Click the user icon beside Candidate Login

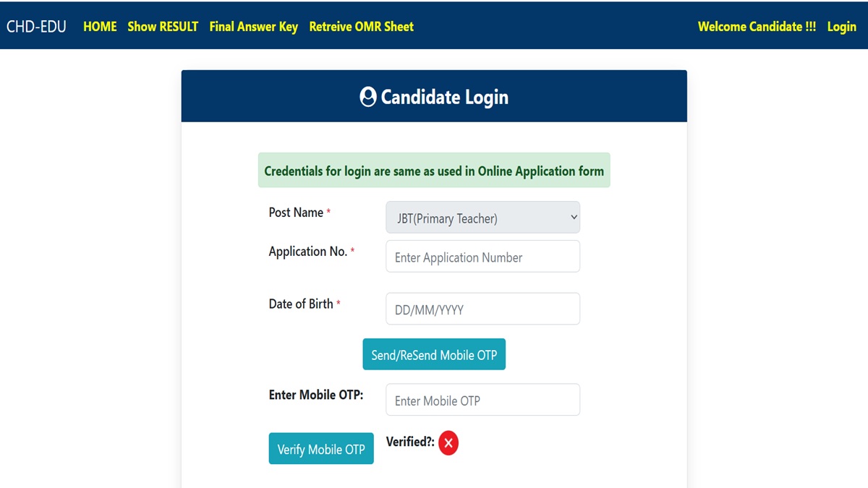[x=367, y=97]
